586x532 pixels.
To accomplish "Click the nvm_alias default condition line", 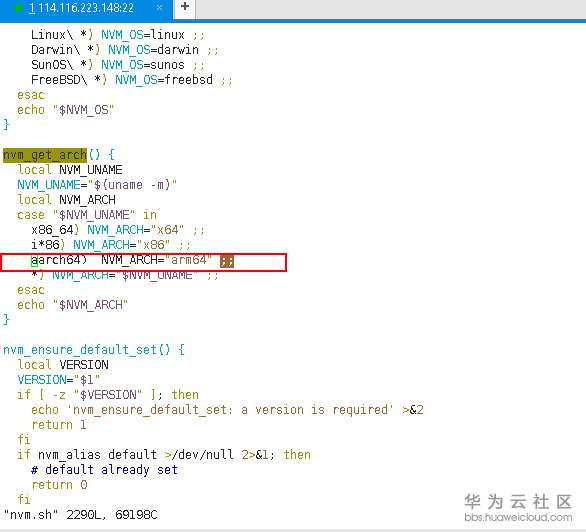I will (x=164, y=455).
